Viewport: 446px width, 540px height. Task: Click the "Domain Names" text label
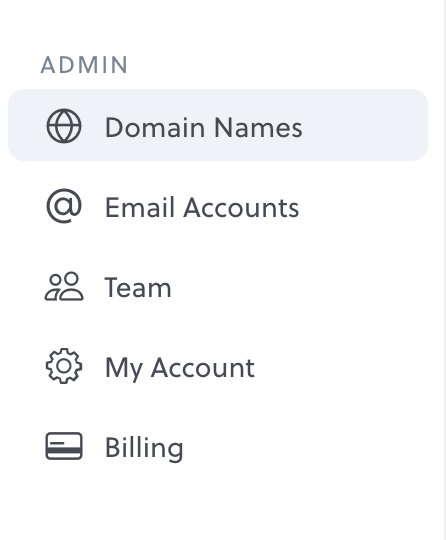tap(204, 127)
